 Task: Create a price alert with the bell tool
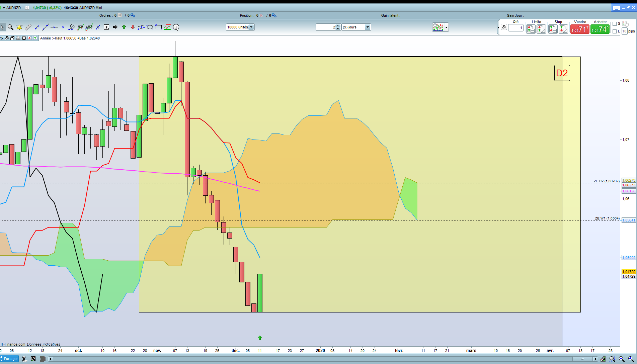[x=19, y=27]
